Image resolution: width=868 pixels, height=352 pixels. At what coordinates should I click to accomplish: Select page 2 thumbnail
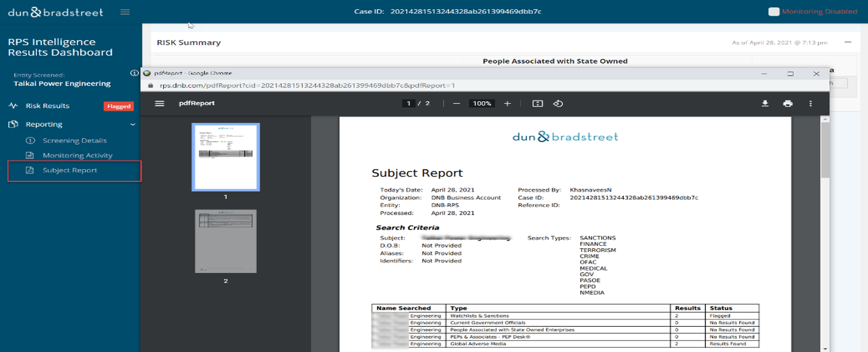(x=226, y=241)
